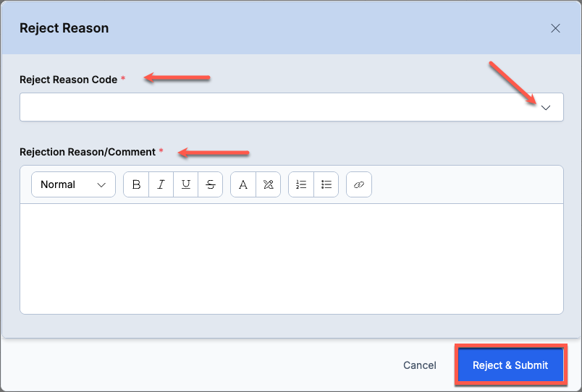The width and height of the screenshot is (582, 392).
Task: Underline text using the U icon
Action: (185, 184)
